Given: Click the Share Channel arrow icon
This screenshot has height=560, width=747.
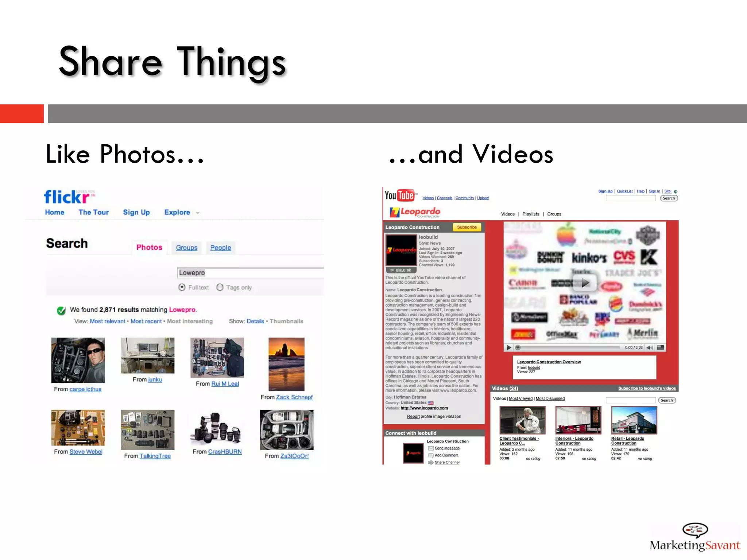Looking at the screenshot, I should [431, 462].
